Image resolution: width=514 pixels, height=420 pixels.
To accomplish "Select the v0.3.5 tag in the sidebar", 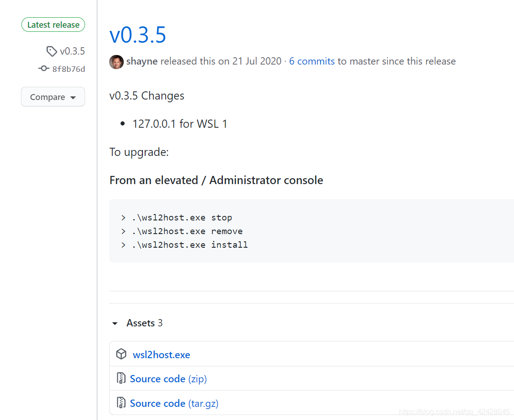I will [x=72, y=51].
